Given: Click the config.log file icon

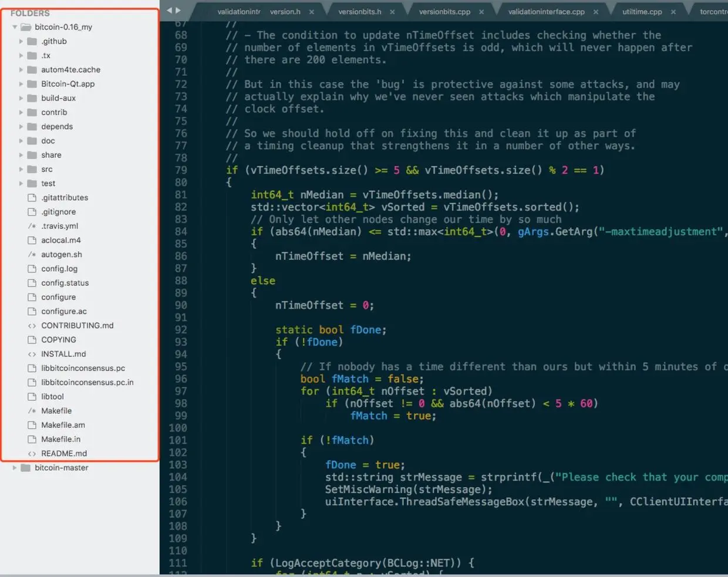Looking at the screenshot, I should coord(32,269).
